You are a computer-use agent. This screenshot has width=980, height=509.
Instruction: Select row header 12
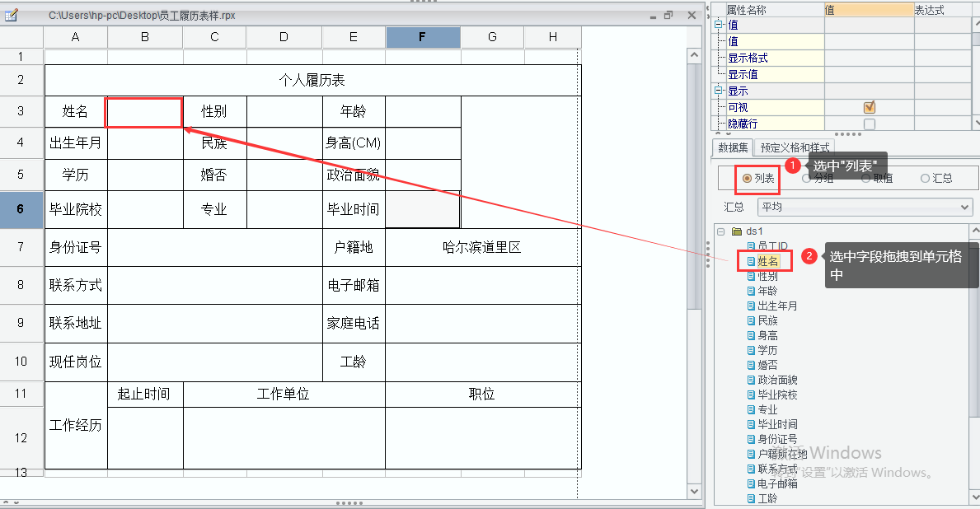click(x=21, y=438)
